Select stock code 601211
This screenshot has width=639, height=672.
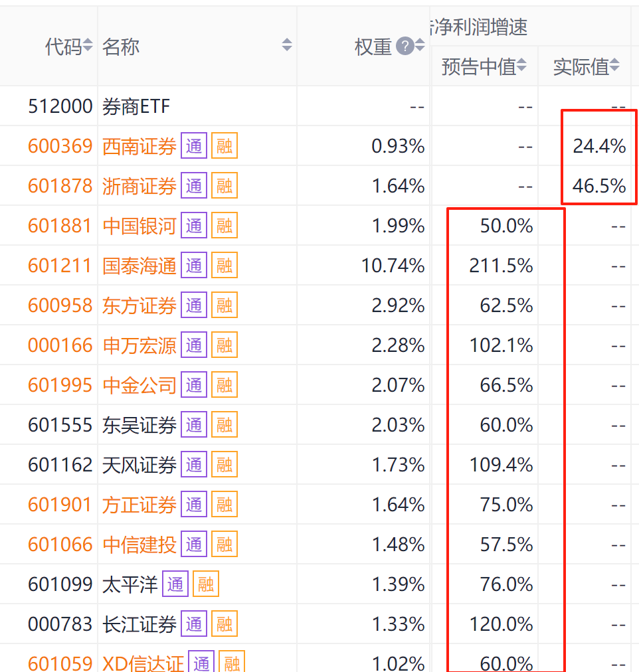(60, 266)
